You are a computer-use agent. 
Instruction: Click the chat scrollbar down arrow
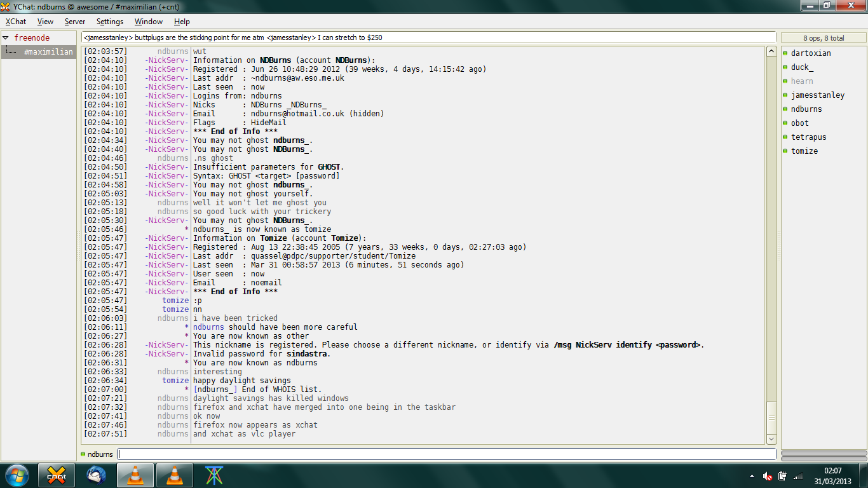771,439
